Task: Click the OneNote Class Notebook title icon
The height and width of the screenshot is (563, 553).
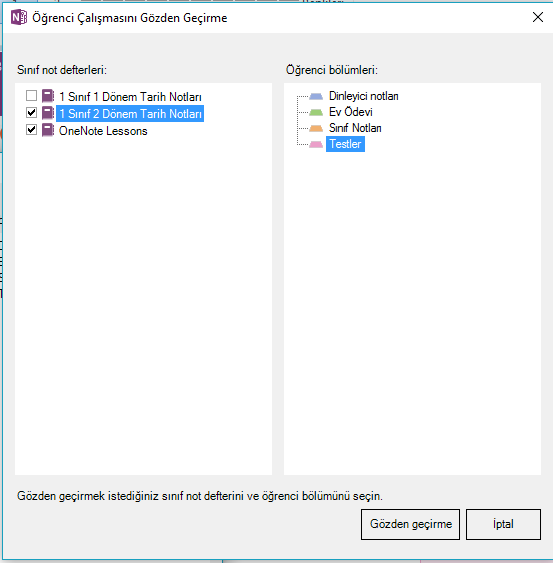Action: tap(19, 17)
